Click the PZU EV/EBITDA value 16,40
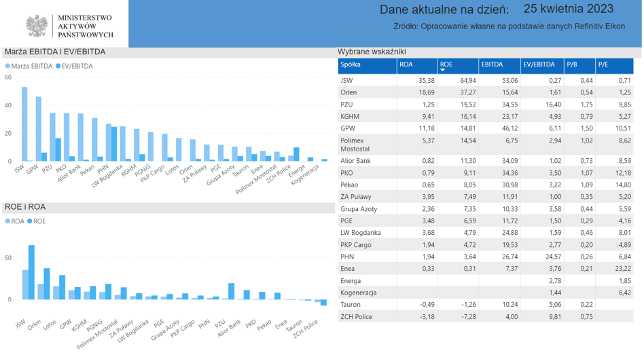Viewport: 644px width, 355px height. point(552,105)
